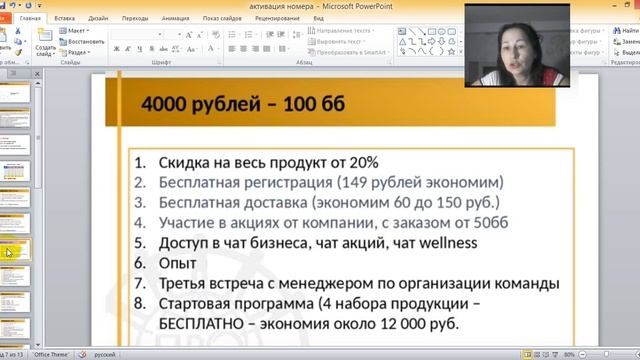Image resolution: width=640 pixels, height=360 pixels.
Task: Select the five-point star shape in gallery
Action: coord(451,52)
